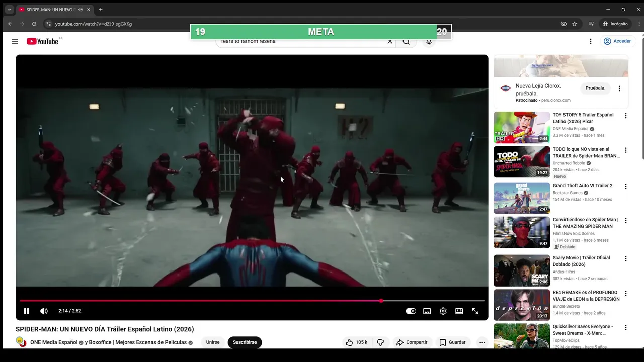Play Quicksilver Saves Everyone thumbnail
The width and height of the screenshot is (644, 362).
522,336
